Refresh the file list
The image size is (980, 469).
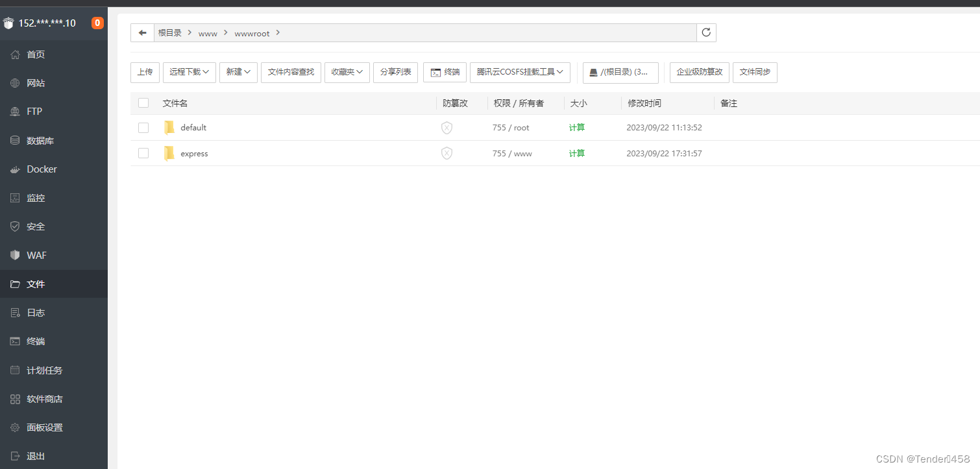706,32
